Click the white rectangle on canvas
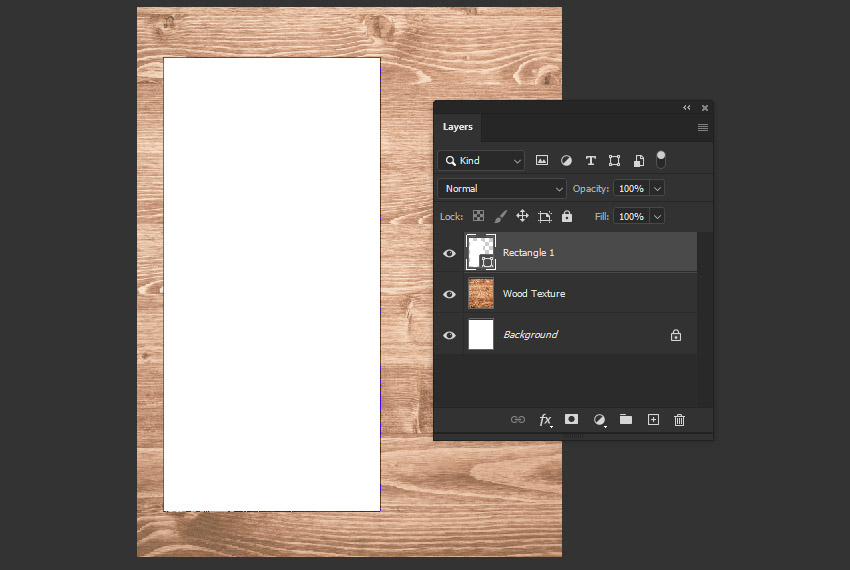Viewport: 850px width, 570px height. pyautogui.click(x=272, y=284)
